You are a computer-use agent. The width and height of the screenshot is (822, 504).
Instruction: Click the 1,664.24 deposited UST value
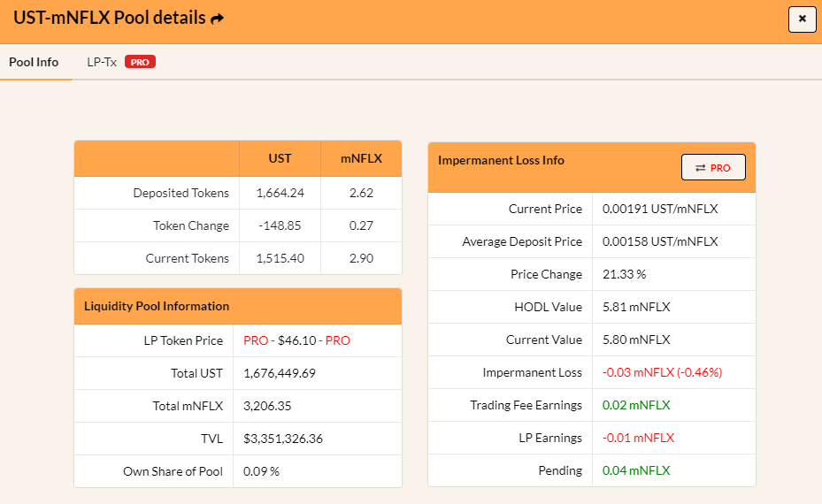point(280,193)
